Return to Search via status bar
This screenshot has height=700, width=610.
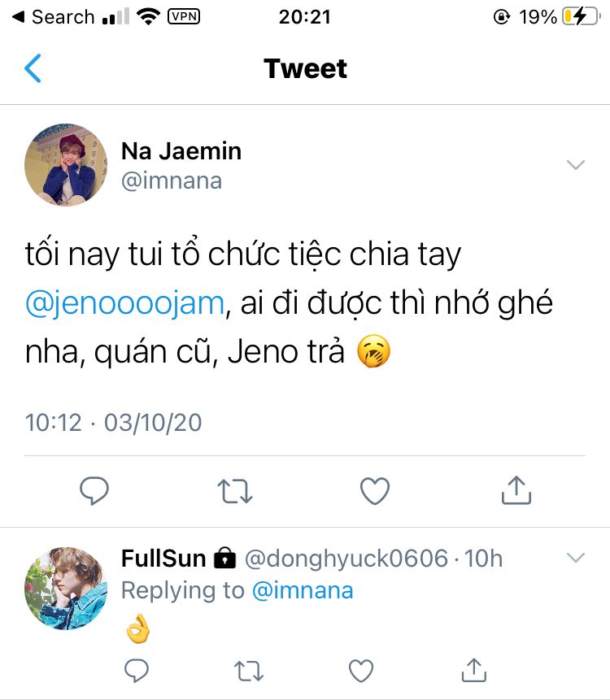[52, 16]
